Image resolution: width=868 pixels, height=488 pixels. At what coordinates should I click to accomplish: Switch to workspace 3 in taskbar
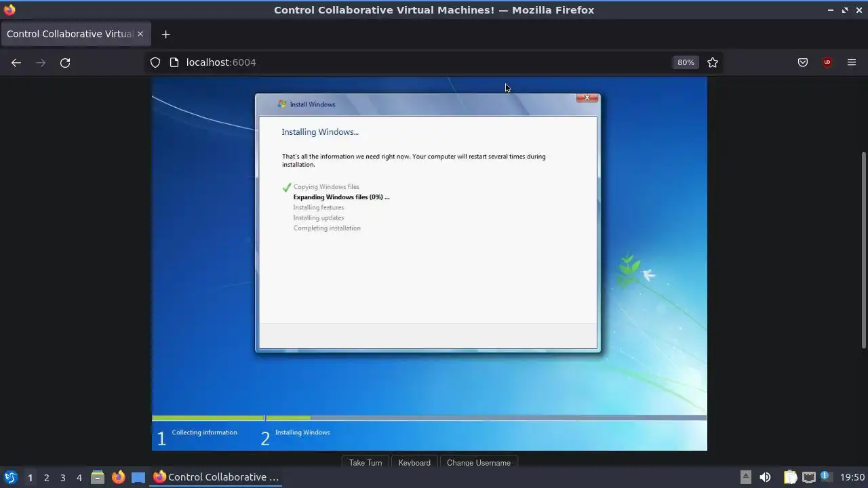(x=62, y=477)
